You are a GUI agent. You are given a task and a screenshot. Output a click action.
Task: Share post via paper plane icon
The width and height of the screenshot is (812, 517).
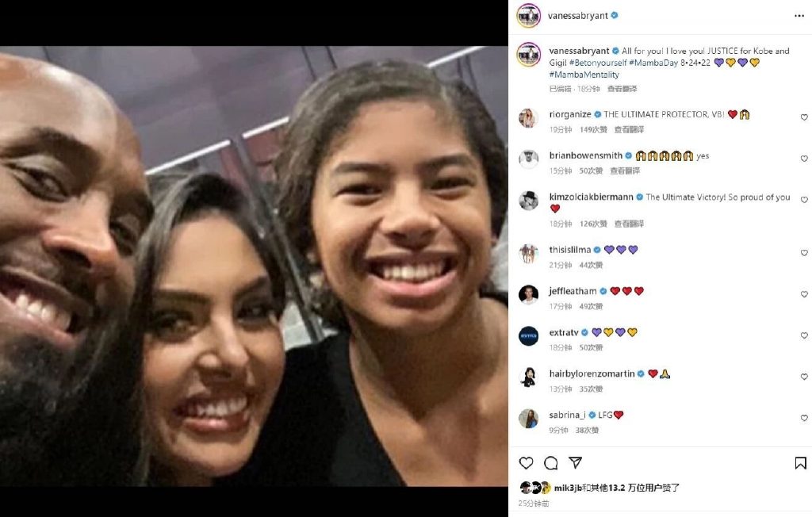point(576,462)
